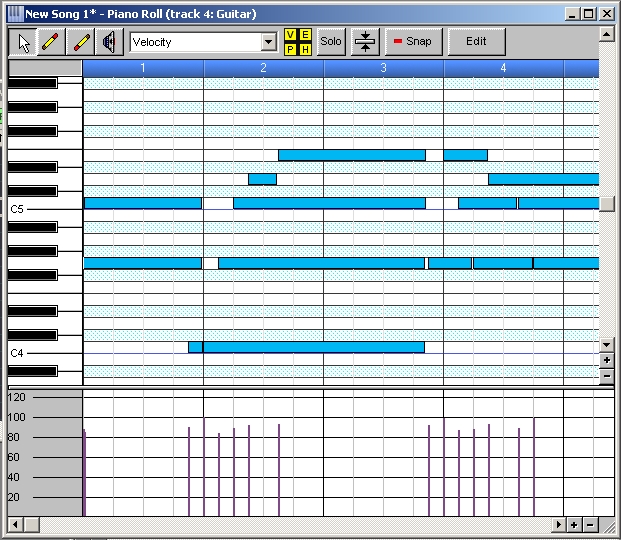The width and height of the screenshot is (621, 540).
Task: Click the horizontal scrollbar left arrow
Action: coord(15,525)
